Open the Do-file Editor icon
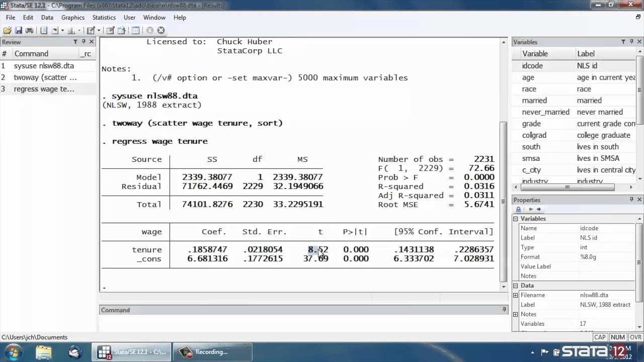The image size is (644, 362). click(91, 31)
